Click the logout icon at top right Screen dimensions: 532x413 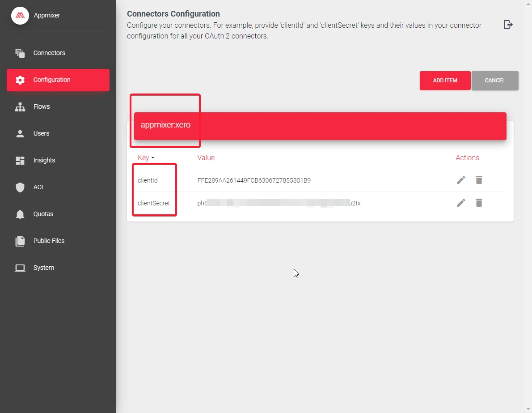coord(508,25)
